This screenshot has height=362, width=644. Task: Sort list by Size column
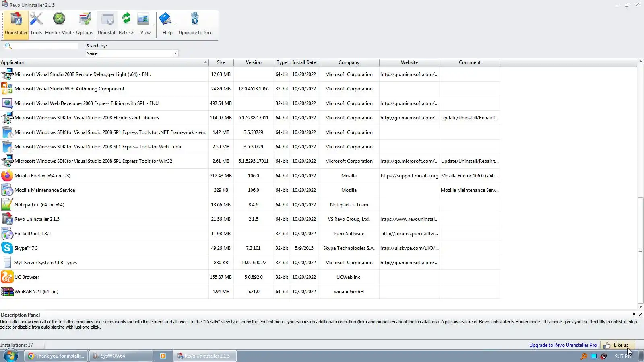coord(221,62)
